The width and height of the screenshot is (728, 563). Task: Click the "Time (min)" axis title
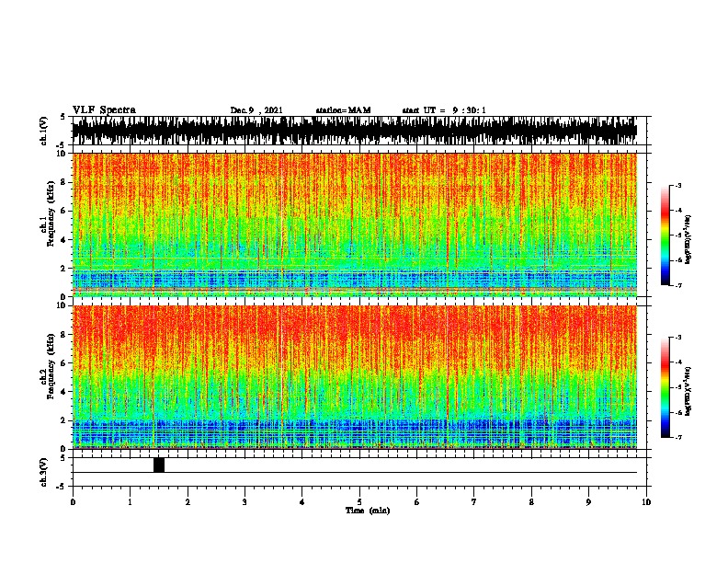[368, 511]
